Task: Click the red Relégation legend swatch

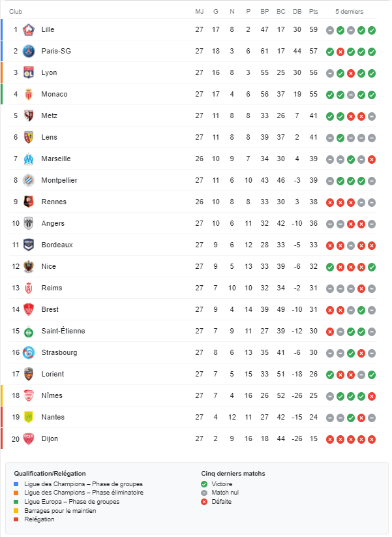Action: [x=16, y=519]
